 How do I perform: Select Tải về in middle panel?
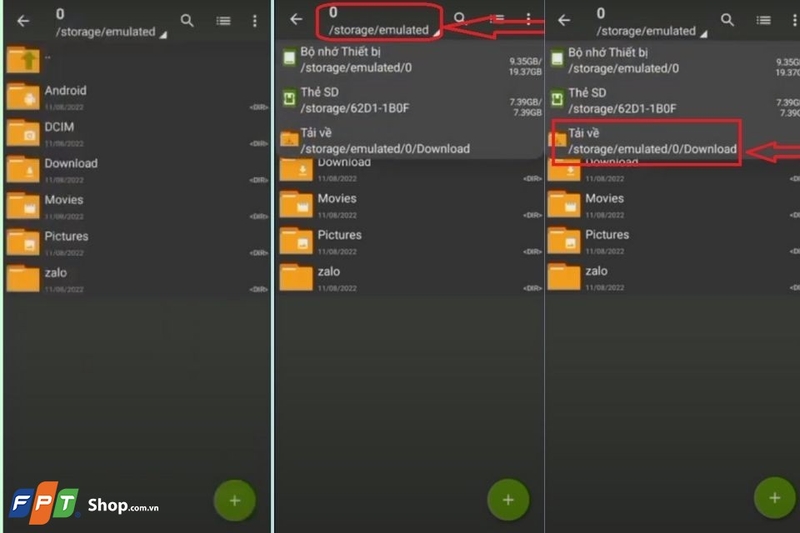[x=410, y=141]
